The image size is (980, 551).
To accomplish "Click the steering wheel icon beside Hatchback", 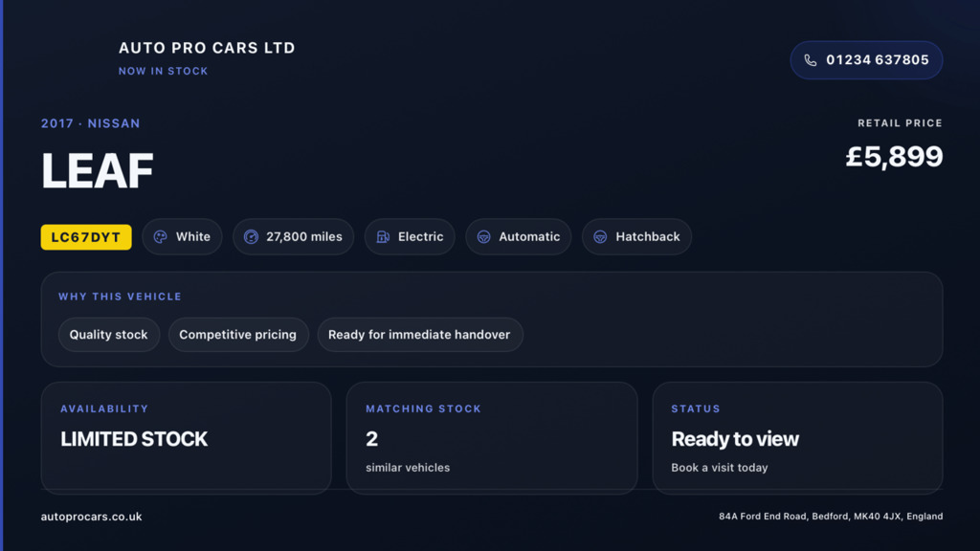I will pos(600,237).
